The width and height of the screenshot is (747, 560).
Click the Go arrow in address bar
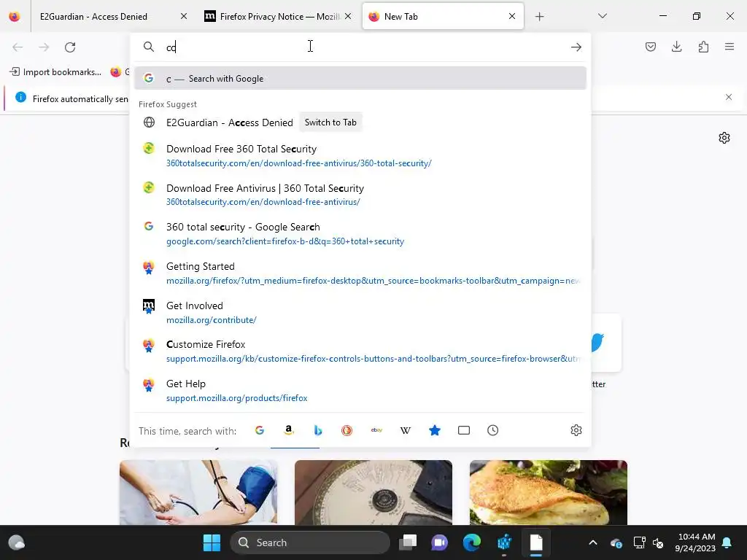576,47
